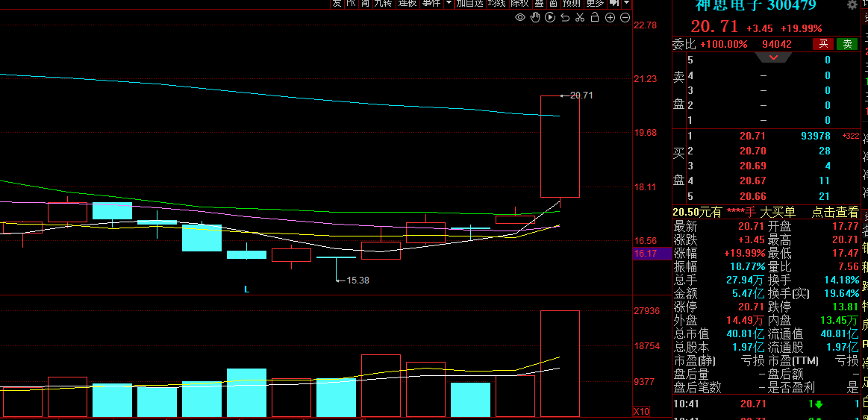Screen dimensions: 868x420
Task: Open settings gear beside stock name
Action: coord(852,5)
